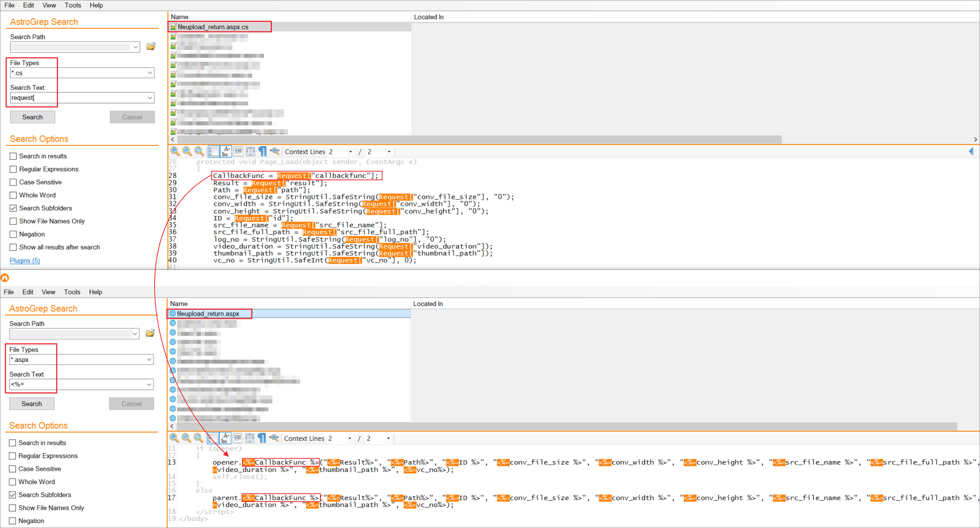Select fileupload_return.aspx.cs file icon
The width and height of the screenshot is (980, 528).
tap(173, 27)
